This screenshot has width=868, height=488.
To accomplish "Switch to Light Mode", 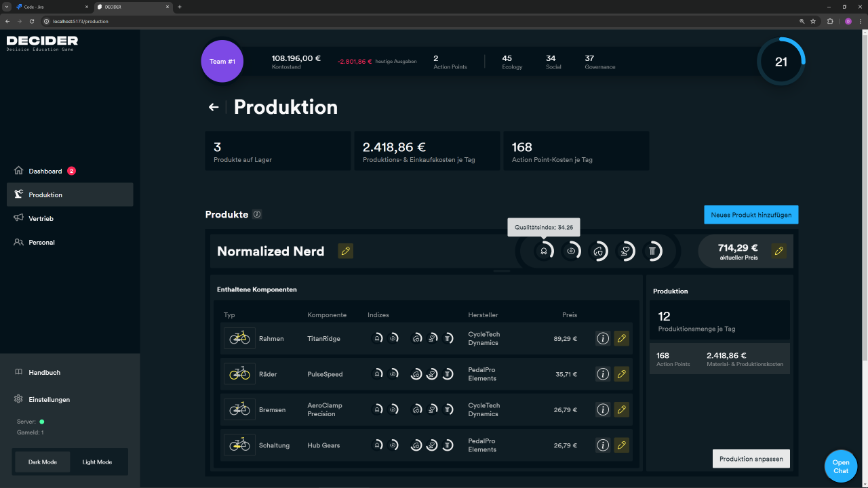I will (x=97, y=462).
